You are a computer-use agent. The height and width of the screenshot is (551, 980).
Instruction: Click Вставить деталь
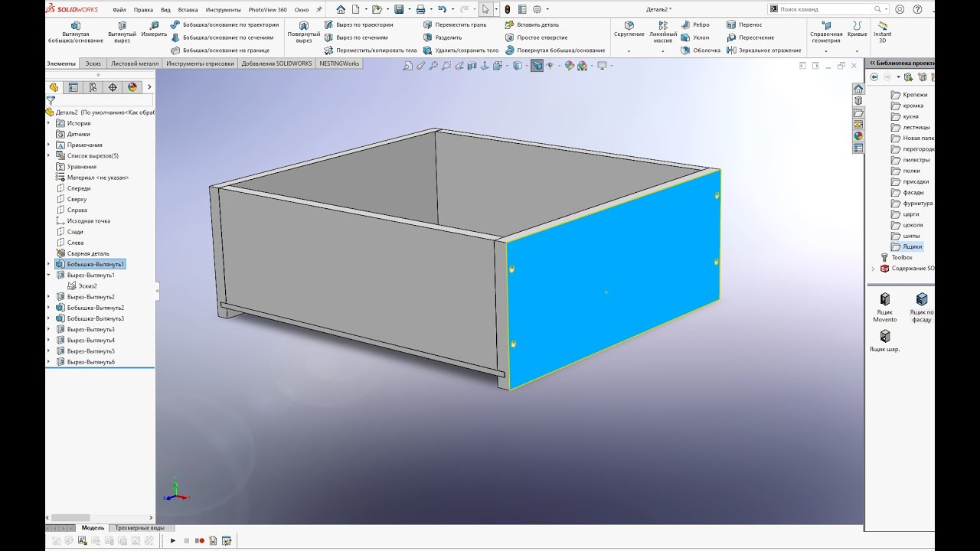click(x=532, y=24)
